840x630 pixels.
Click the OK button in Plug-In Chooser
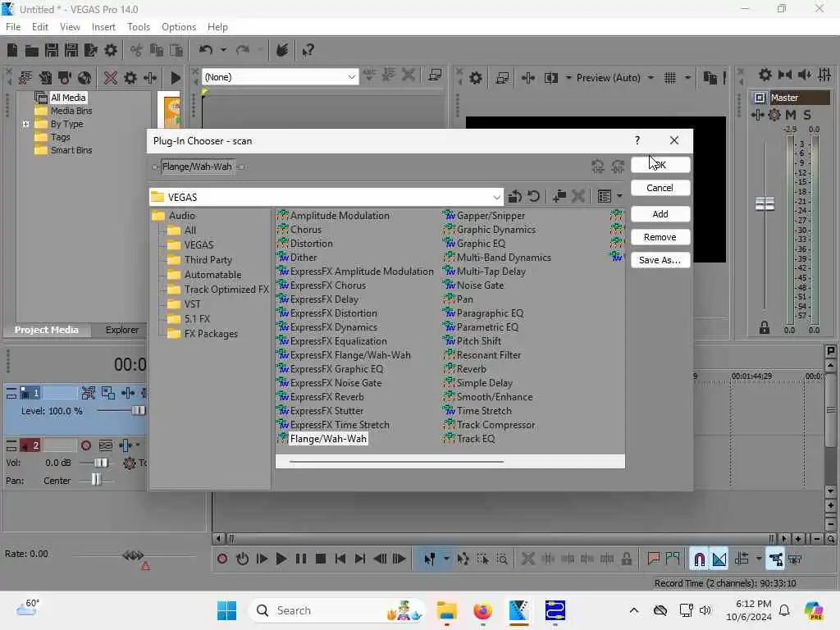click(660, 164)
